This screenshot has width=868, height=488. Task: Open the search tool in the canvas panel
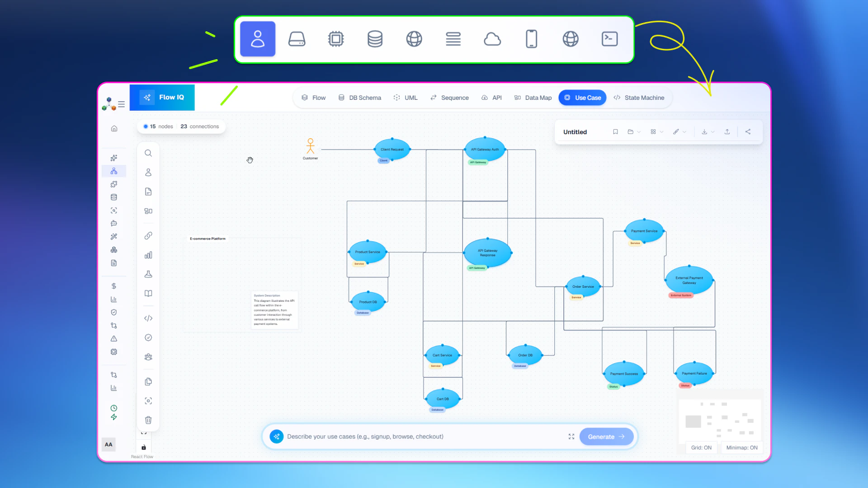[x=148, y=153]
